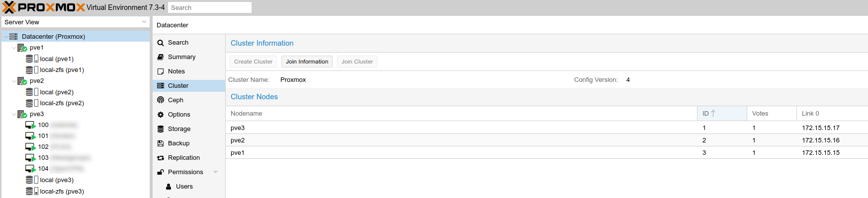Viewport: 868px width, 198px height.
Task: Focus the top Search input field
Action: tap(210, 7)
